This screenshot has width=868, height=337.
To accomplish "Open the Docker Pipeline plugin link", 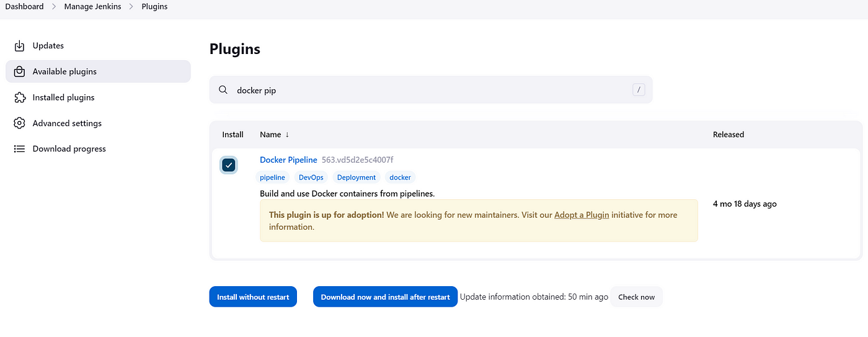I will pos(288,160).
